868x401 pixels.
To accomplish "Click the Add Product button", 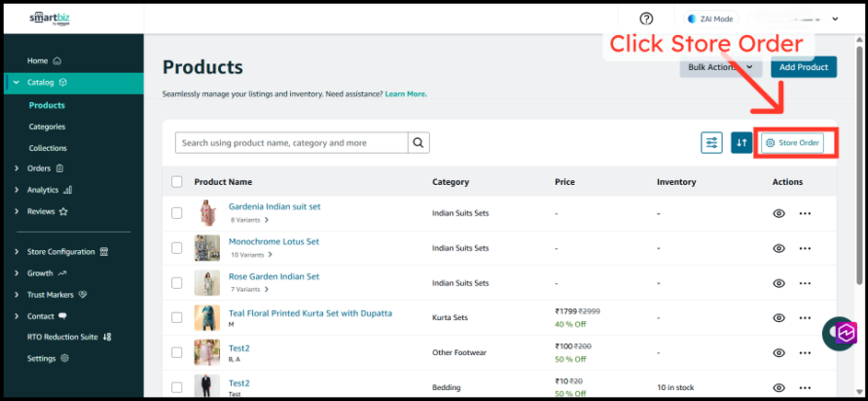I will click(x=803, y=67).
